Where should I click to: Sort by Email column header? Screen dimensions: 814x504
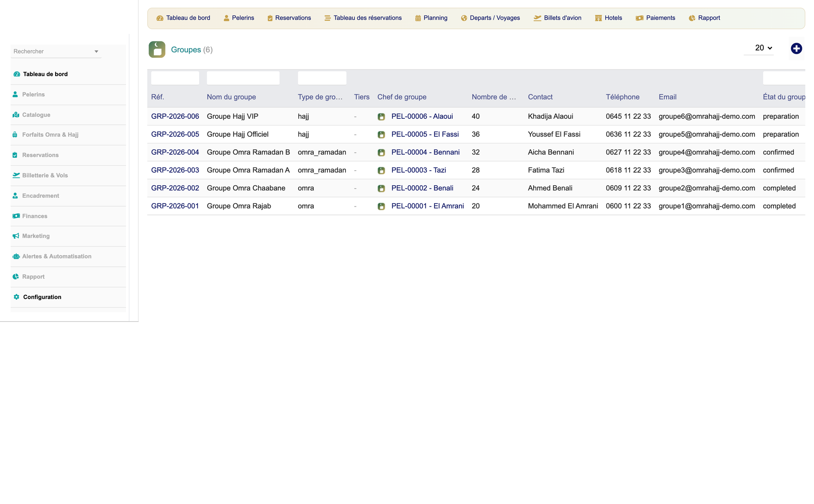[x=668, y=97]
